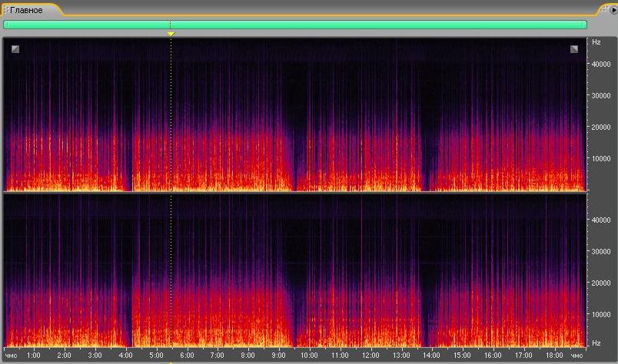
Task: Open the panel options menu arrow
Action: [613, 10]
